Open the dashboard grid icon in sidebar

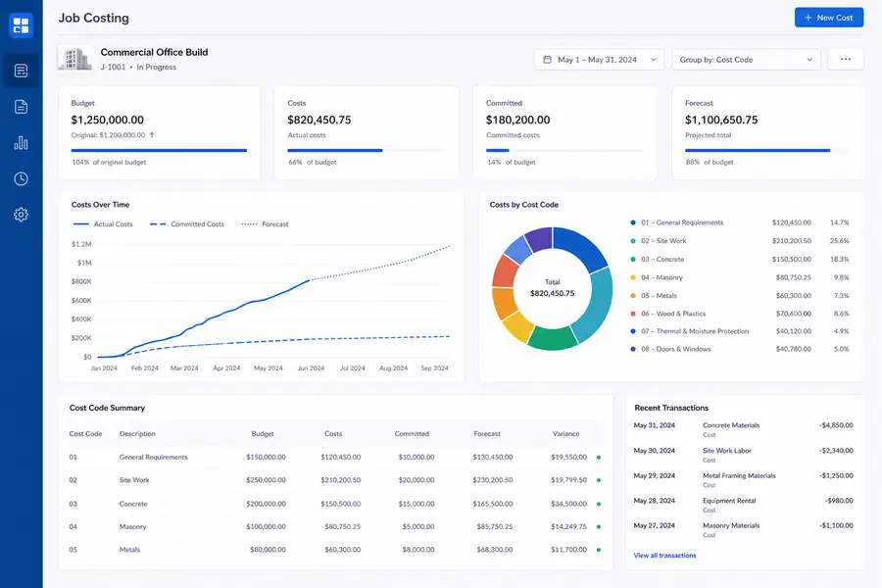21,25
